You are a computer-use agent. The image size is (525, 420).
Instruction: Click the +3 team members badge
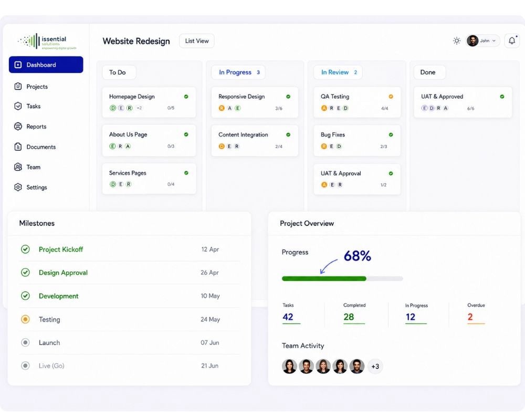(x=375, y=366)
